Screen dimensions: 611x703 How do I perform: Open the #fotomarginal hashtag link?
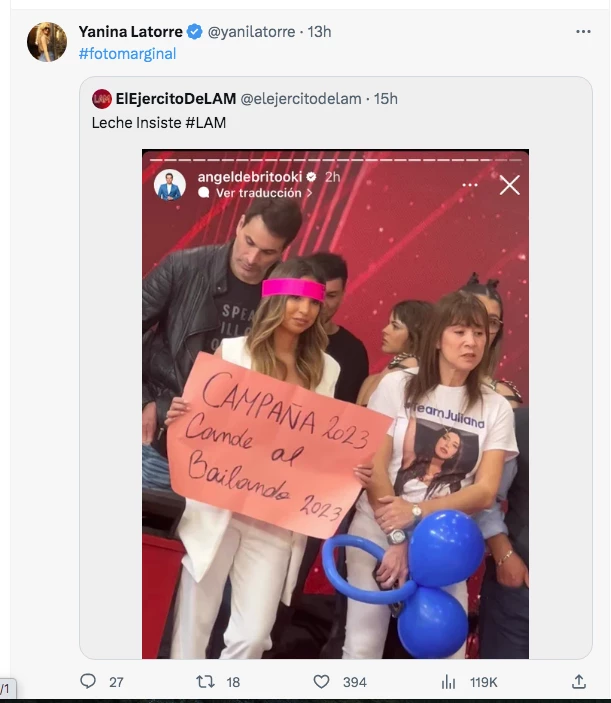click(127, 54)
